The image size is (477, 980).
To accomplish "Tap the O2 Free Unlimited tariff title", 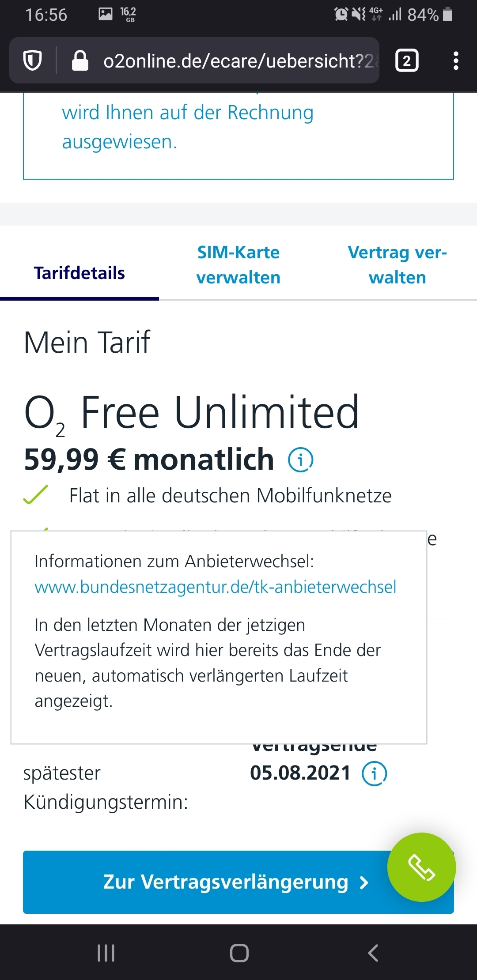I will 191,413.
